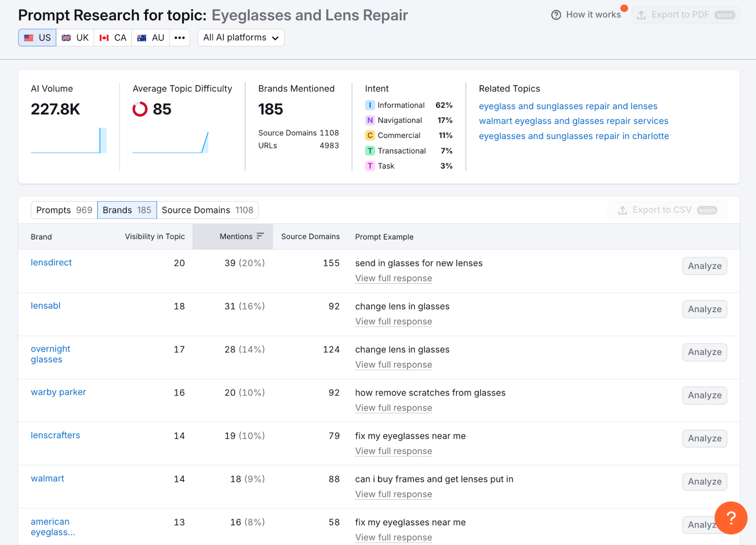Image resolution: width=756 pixels, height=545 pixels.
Task: Click the Transactional intent badge
Action: (370, 151)
